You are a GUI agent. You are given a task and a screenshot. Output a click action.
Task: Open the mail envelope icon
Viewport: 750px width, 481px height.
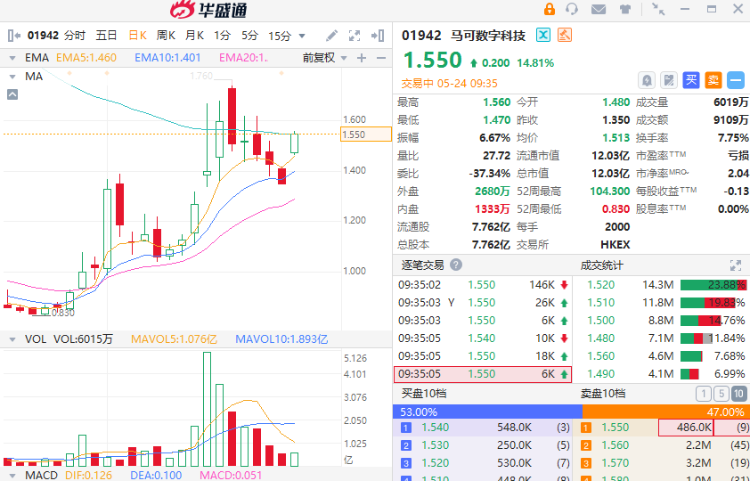click(598, 9)
